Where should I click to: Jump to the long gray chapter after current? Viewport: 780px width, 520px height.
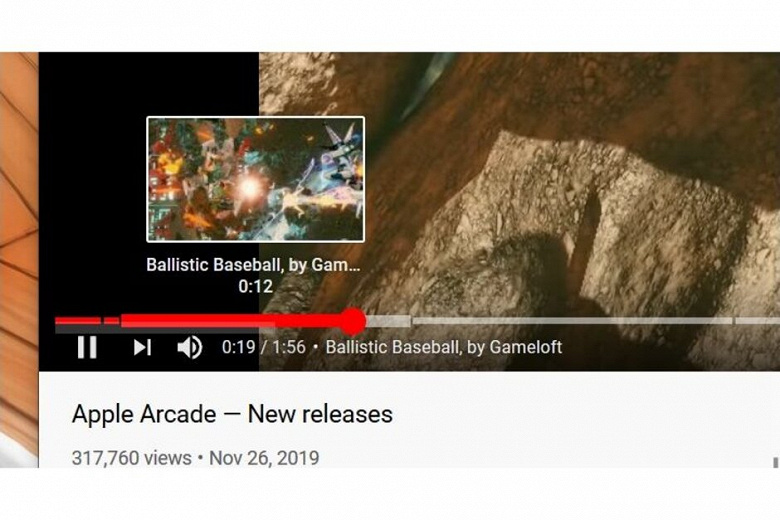(573, 321)
